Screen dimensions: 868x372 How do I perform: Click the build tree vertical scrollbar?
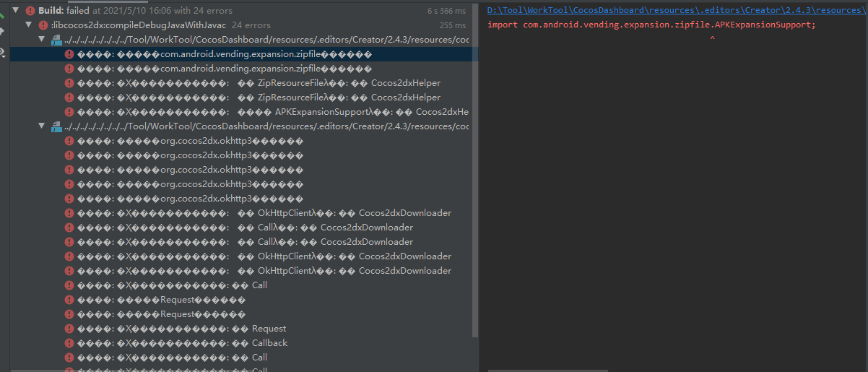(x=474, y=169)
